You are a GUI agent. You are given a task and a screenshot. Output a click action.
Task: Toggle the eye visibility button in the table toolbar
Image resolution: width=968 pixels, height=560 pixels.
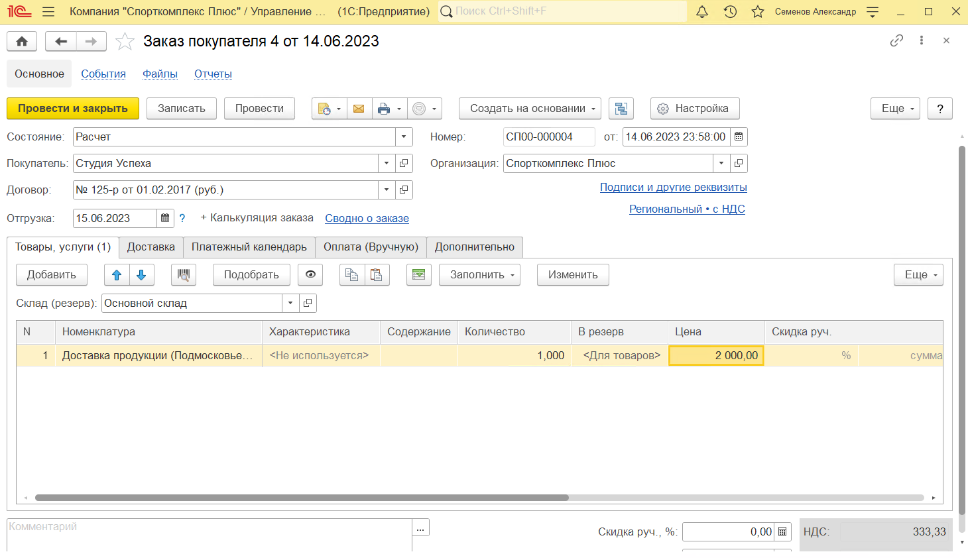pyautogui.click(x=310, y=275)
